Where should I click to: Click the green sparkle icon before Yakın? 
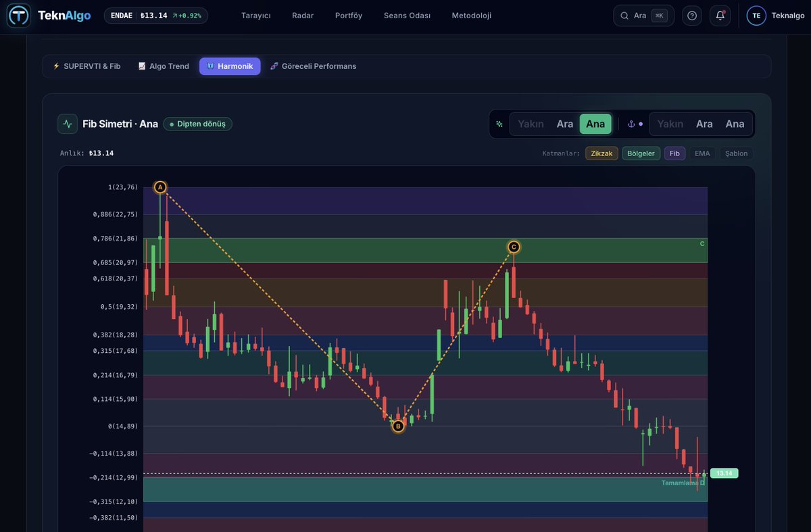499,124
